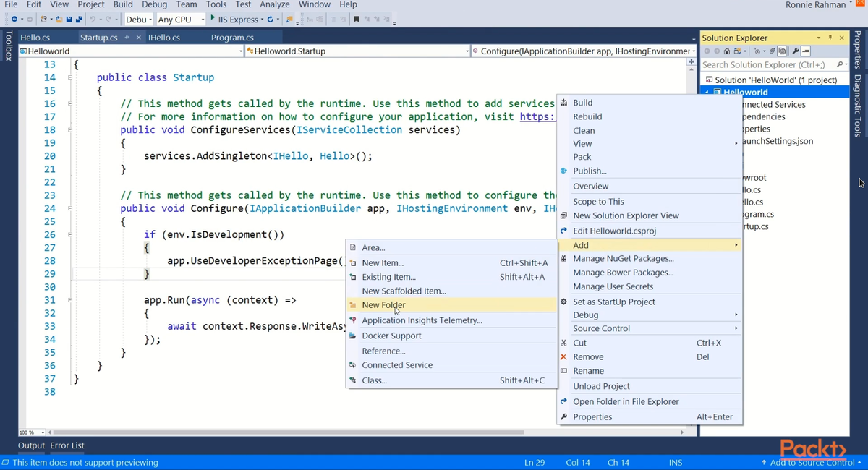The height and width of the screenshot is (470, 868).
Task: Click the Open File toolbar icon
Action: click(x=59, y=20)
